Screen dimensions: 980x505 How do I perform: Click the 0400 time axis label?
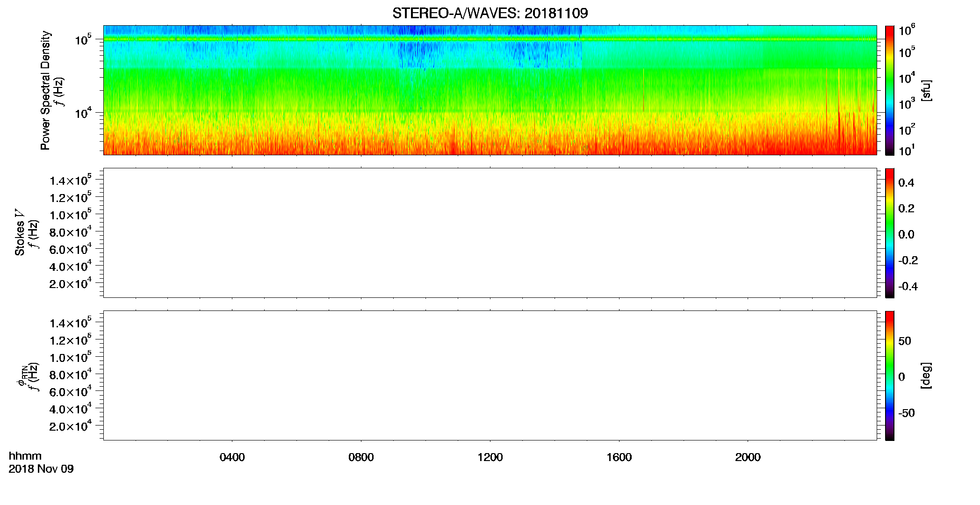tap(232, 457)
